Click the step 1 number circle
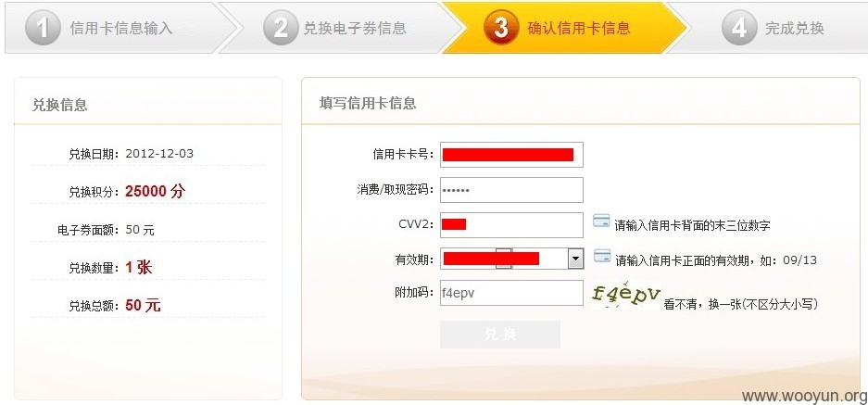868x405 pixels. [44, 28]
